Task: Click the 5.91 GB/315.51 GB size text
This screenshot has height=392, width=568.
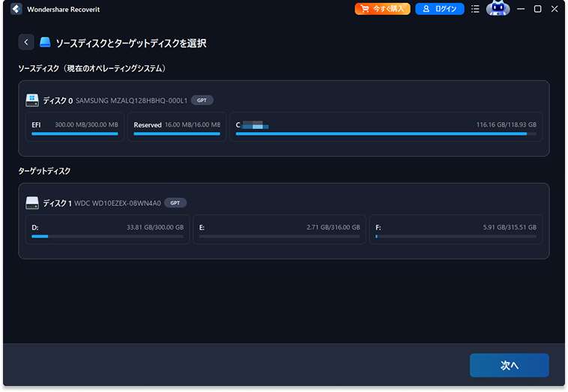Action: pyautogui.click(x=510, y=228)
